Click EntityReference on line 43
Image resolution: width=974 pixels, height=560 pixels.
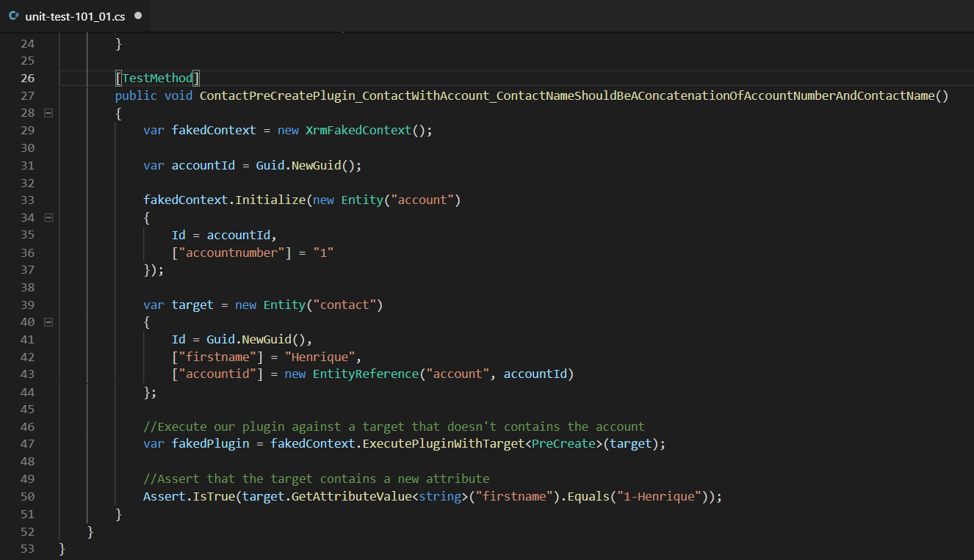pyautogui.click(x=366, y=374)
